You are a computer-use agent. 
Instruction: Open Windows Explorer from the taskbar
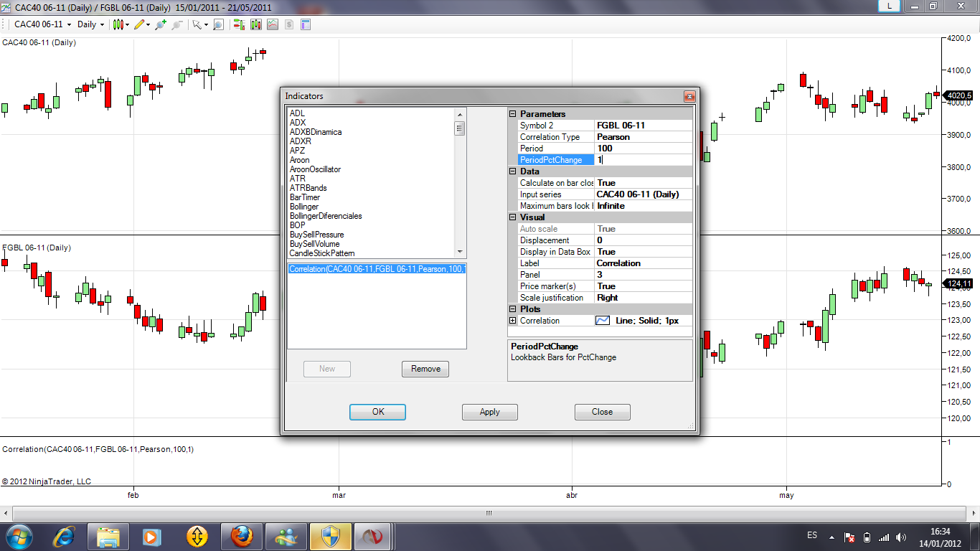pos(108,536)
